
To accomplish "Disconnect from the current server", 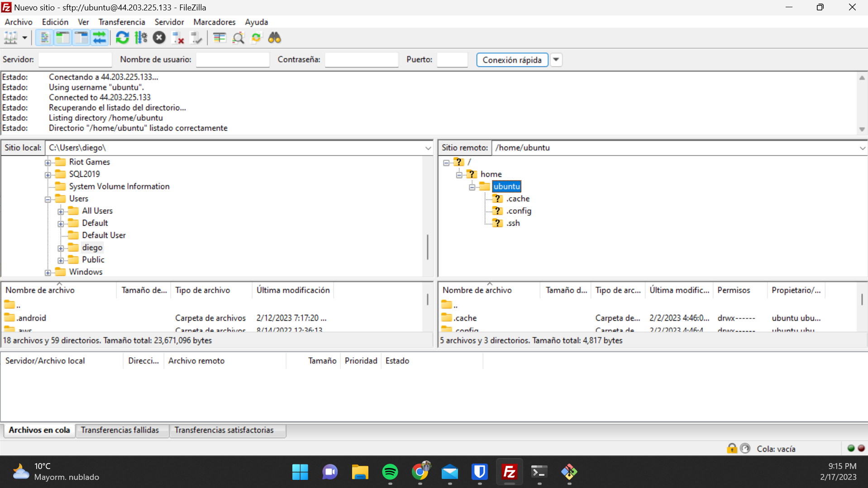I will (x=177, y=38).
